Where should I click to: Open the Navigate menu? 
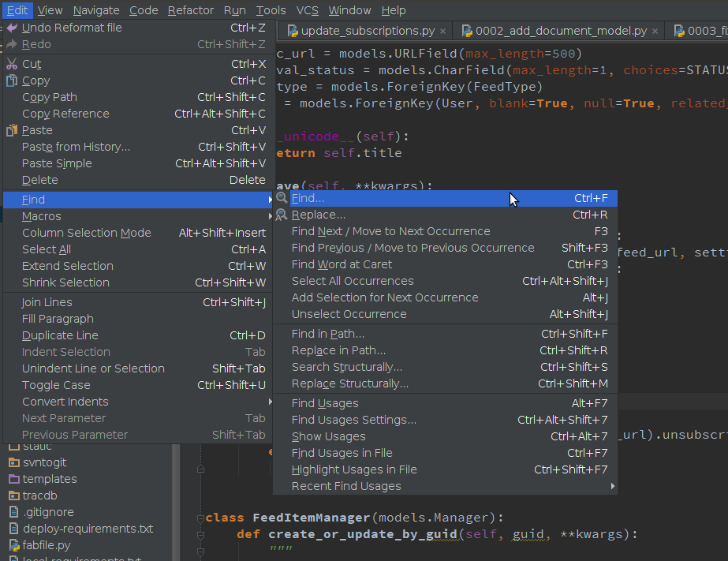click(96, 10)
